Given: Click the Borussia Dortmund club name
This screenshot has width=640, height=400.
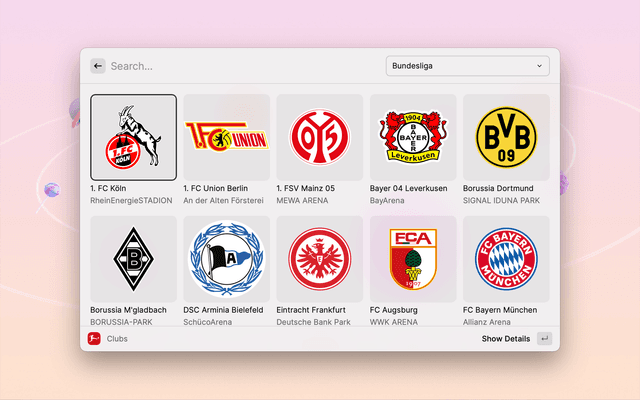Looking at the screenshot, I should click(498, 188).
